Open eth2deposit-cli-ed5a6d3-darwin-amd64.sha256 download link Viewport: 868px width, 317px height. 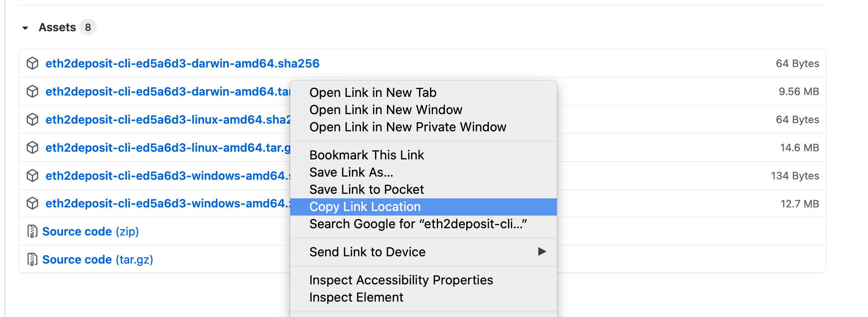pyautogui.click(x=182, y=63)
